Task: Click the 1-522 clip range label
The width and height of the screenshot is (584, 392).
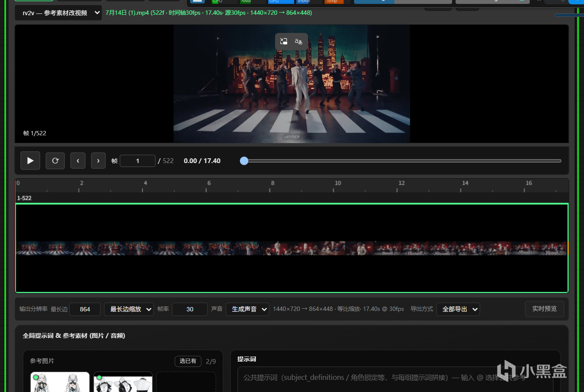Action: pos(24,198)
